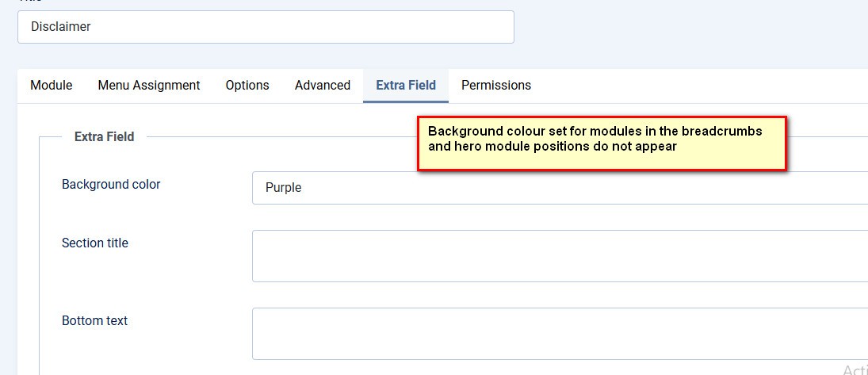The image size is (868, 375).
Task: Click the Bottom text field label
Action: point(95,321)
